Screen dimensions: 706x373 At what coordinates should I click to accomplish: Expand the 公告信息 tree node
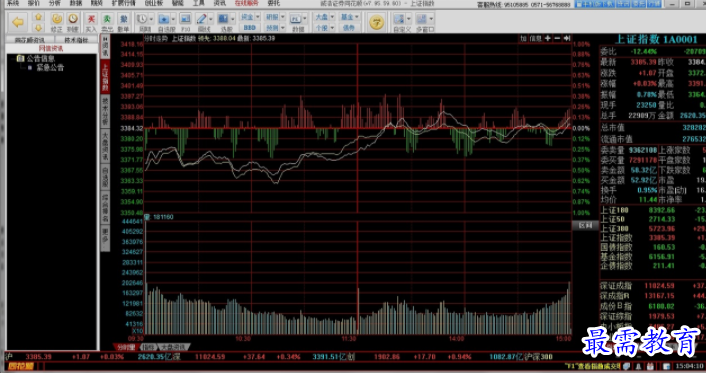[36, 59]
